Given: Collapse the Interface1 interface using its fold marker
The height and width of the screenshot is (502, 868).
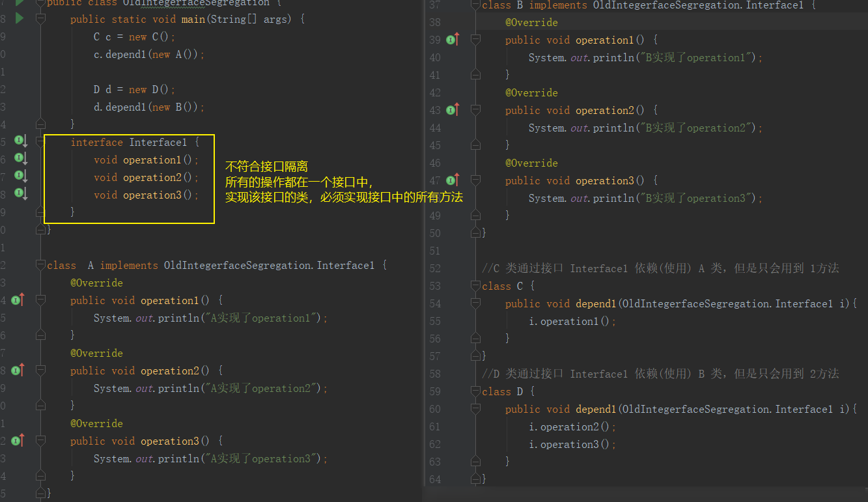Looking at the screenshot, I should pyautogui.click(x=40, y=142).
